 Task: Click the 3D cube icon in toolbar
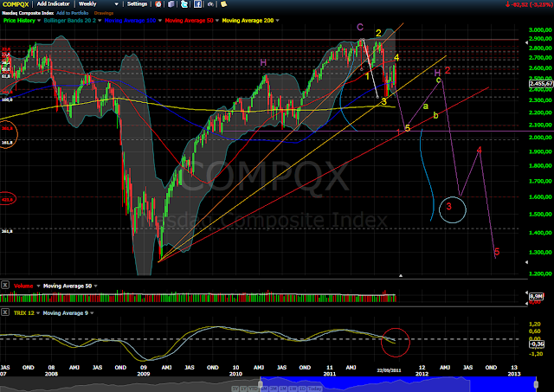(171, 4)
